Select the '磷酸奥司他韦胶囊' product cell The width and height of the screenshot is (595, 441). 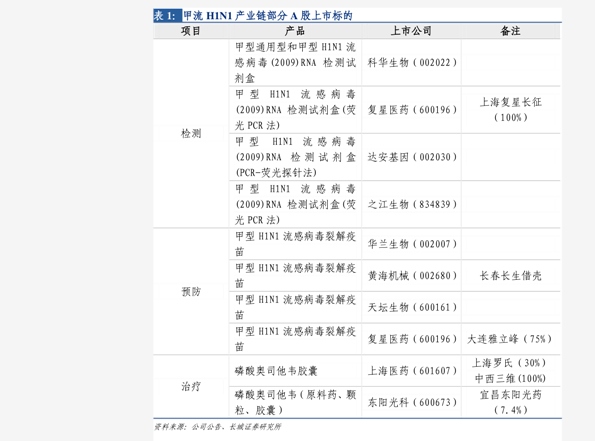click(x=276, y=370)
